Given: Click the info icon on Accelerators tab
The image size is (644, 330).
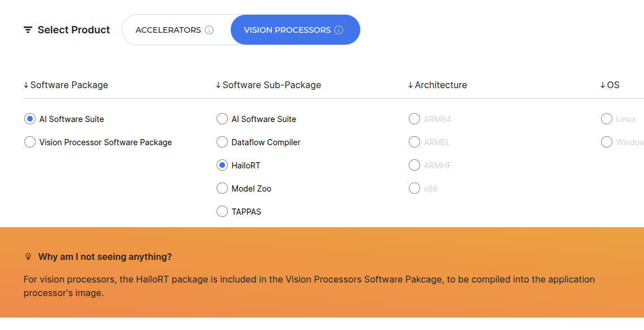Looking at the screenshot, I should coord(209,30).
